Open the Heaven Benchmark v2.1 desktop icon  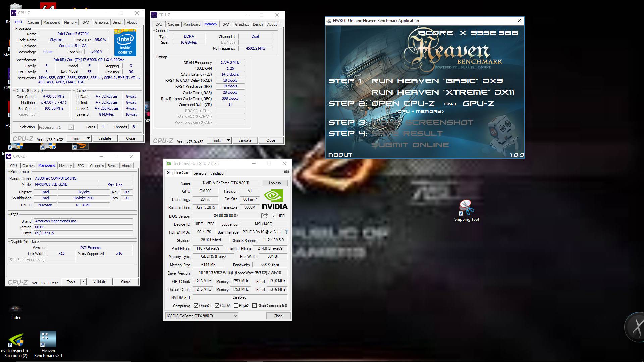(48, 344)
